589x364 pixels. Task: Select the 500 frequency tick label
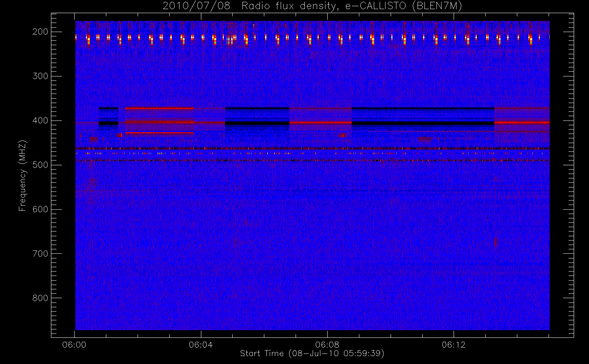(40, 165)
